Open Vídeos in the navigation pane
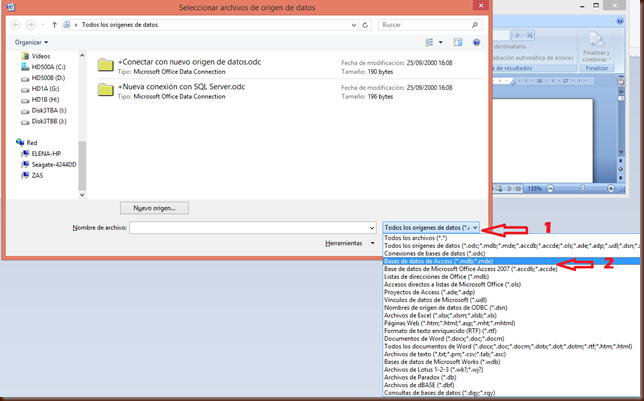Screen dimensions: 644x401 click(x=36, y=56)
